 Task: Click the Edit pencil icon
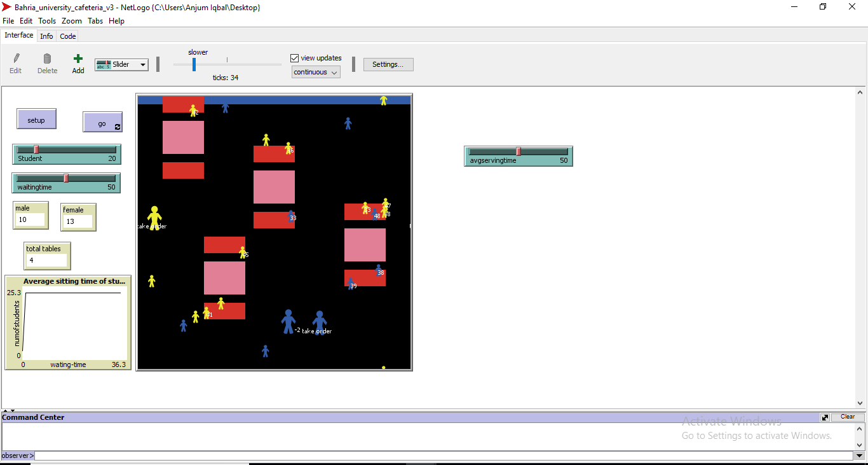tap(16, 59)
